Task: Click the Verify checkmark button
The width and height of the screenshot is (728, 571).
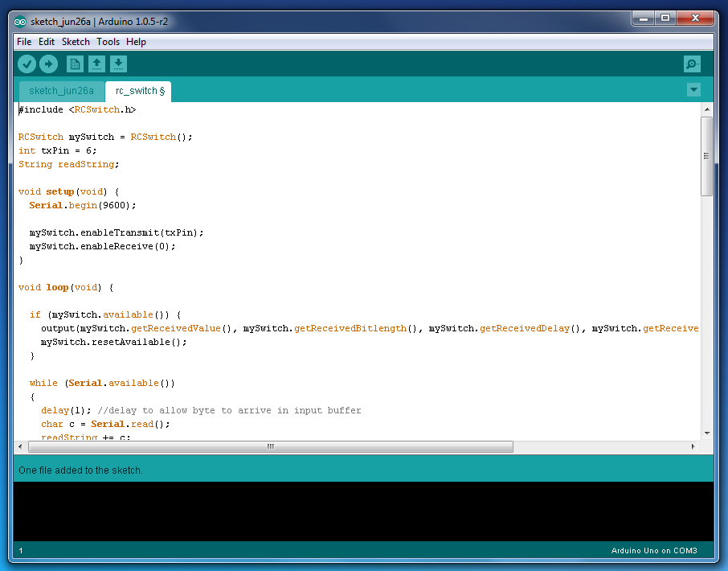Action: click(27, 64)
